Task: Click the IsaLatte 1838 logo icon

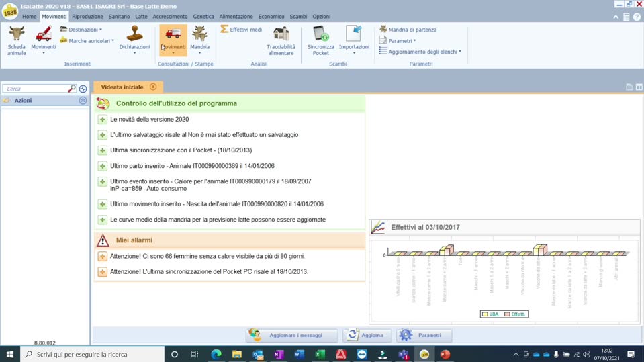Action: coord(10,11)
